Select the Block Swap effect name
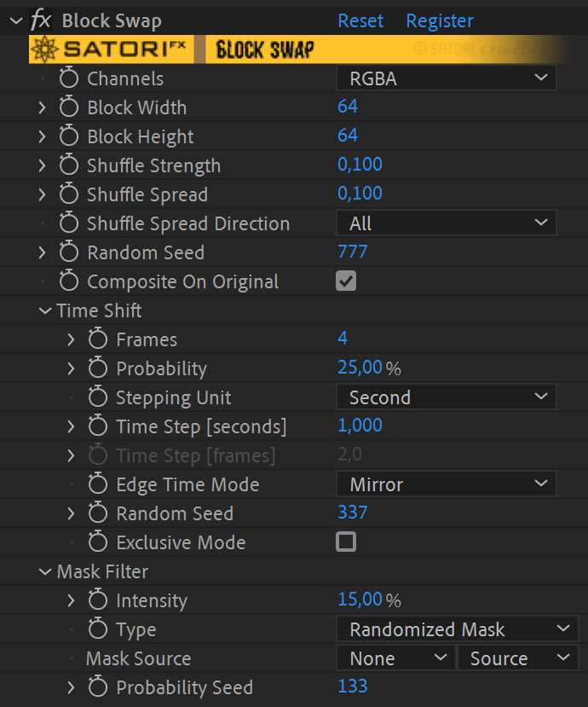This screenshot has width=588, height=707. pos(112,21)
